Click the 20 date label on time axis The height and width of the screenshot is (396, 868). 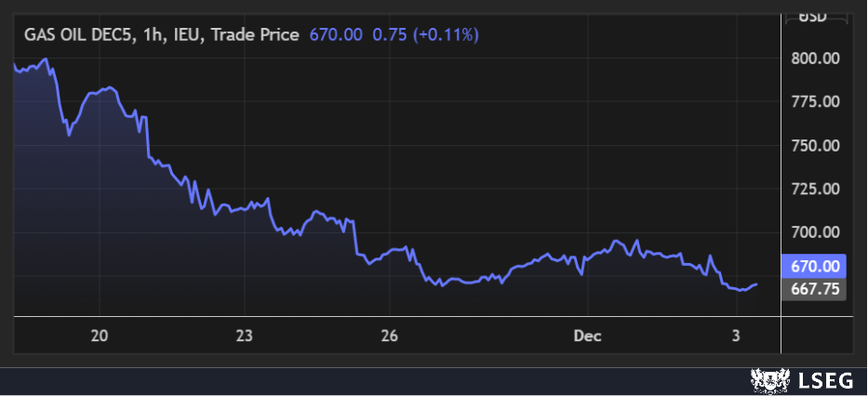point(100,336)
